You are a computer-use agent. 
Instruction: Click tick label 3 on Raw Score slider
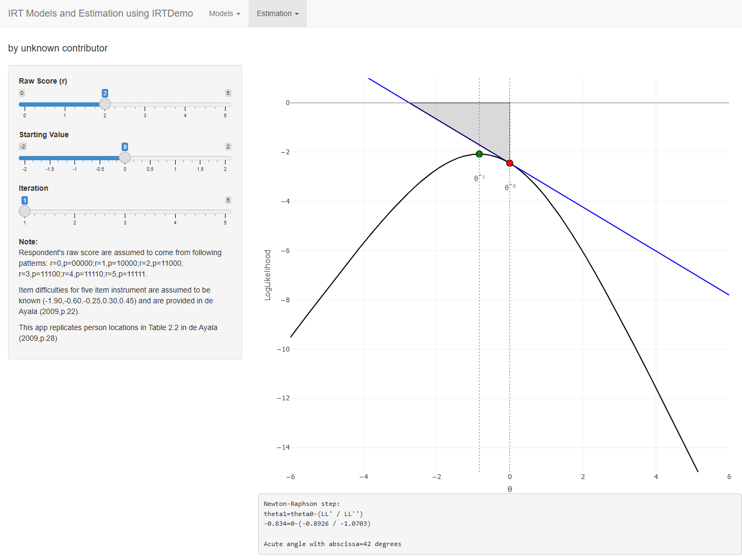click(x=145, y=116)
